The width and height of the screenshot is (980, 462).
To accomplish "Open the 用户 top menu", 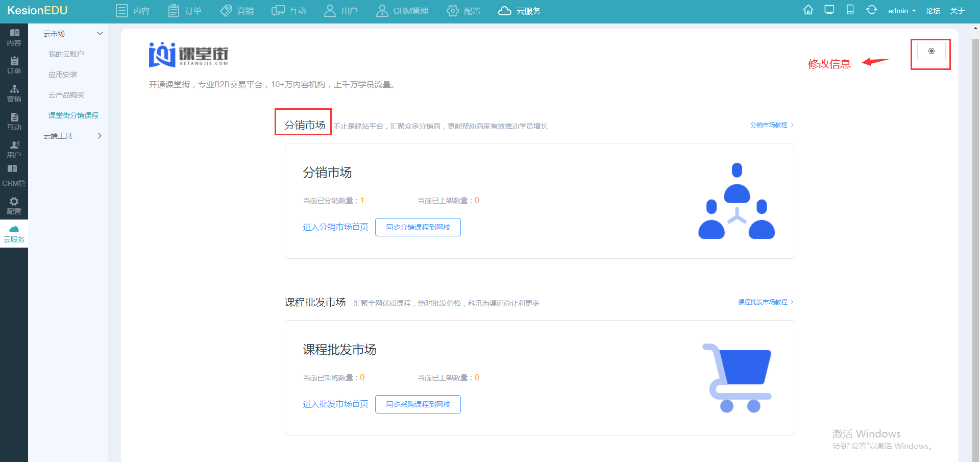I will coord(340,11).
